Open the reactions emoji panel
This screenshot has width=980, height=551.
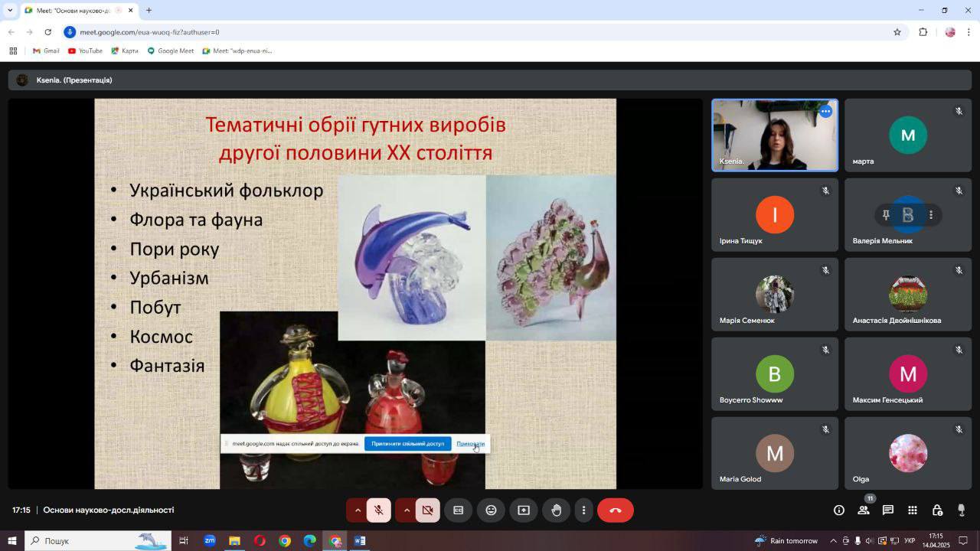491,510
